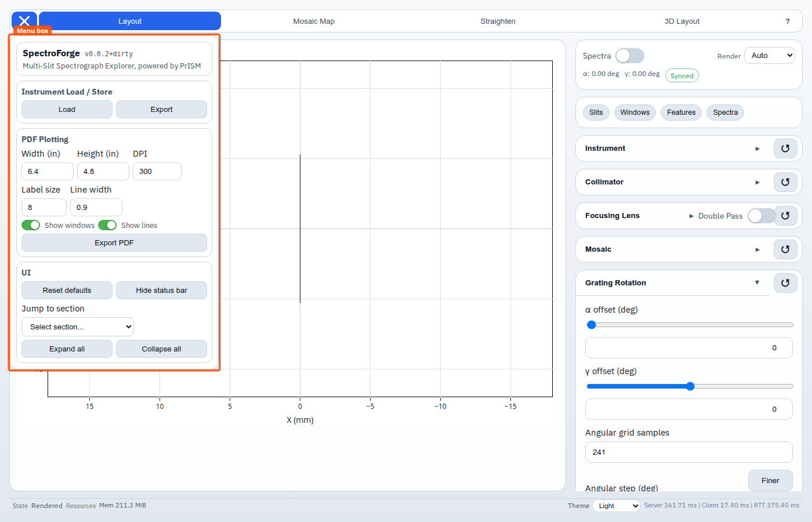
Task: Click Hide status bar button
Action: click(161, 291)
